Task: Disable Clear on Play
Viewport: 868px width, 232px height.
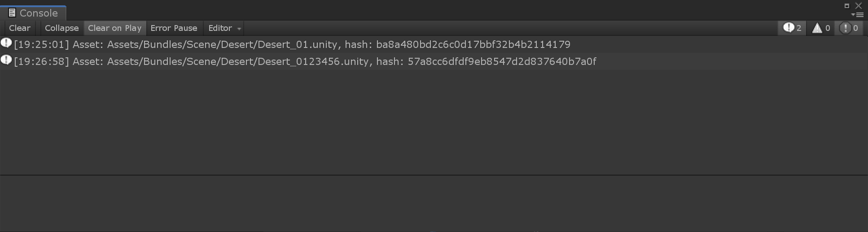Action: [x=115, y=28]
